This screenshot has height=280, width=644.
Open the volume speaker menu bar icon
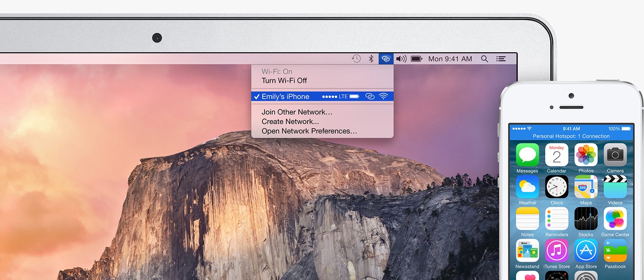coord(401,59)
